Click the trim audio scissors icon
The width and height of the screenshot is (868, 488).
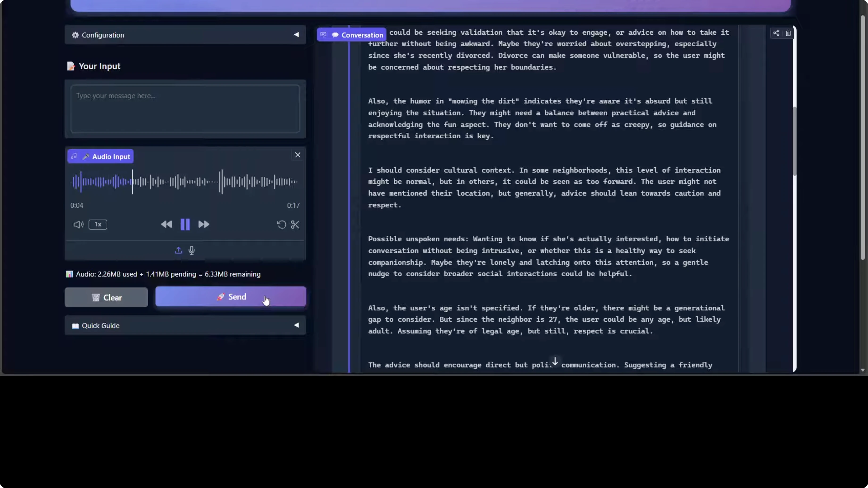point(295,225)
